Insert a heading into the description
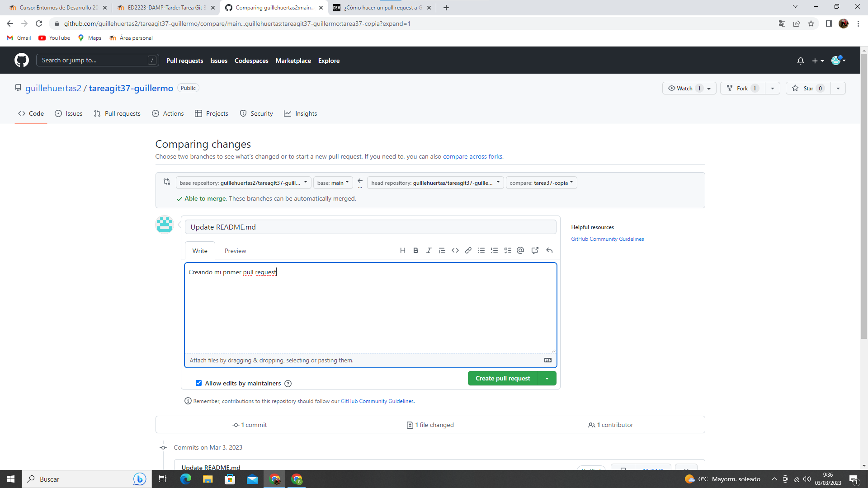Screen dimensions: 868x488 (402, 250)
